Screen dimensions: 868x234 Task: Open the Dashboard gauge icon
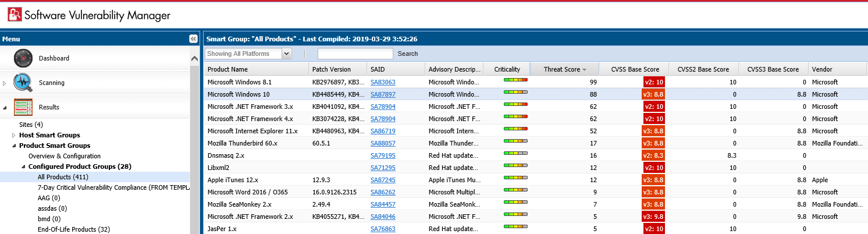coord(23,58)
